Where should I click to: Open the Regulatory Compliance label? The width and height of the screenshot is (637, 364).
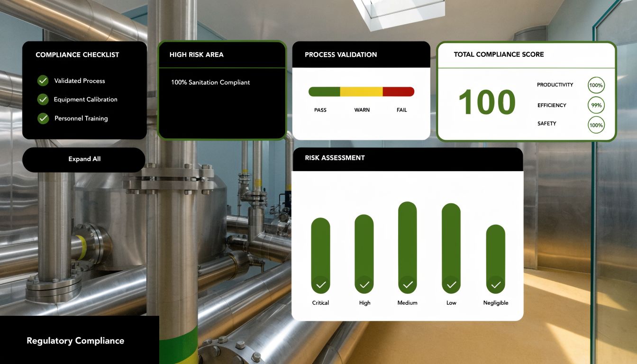tap(76, 340)
